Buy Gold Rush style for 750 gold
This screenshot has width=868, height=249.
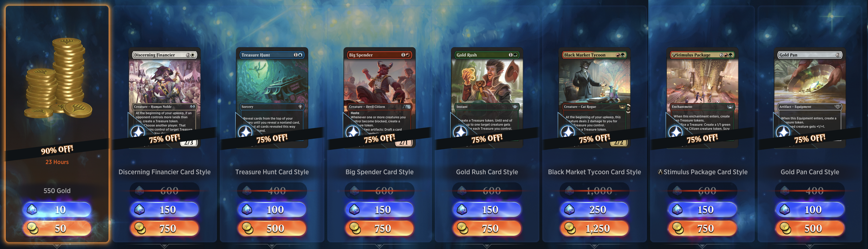[487, 229]
